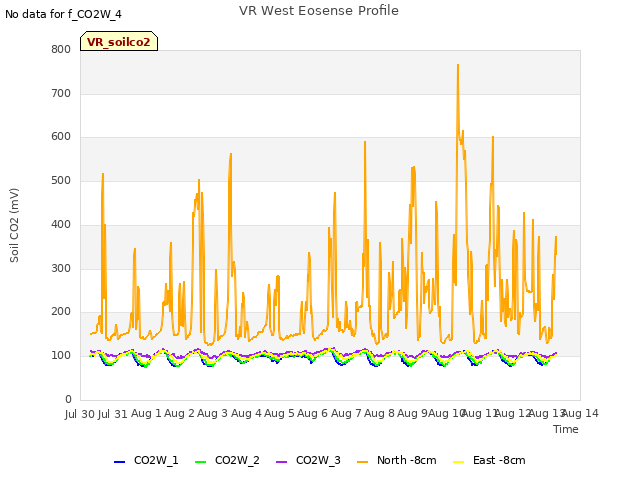
Task: Click the East -8cm legend entry
Action: point(489,460)
